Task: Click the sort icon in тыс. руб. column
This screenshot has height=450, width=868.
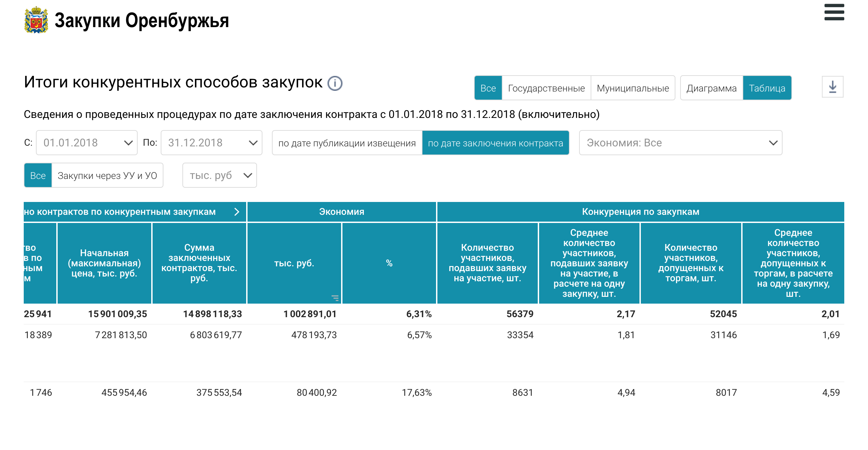Action: tap(335, 298)
